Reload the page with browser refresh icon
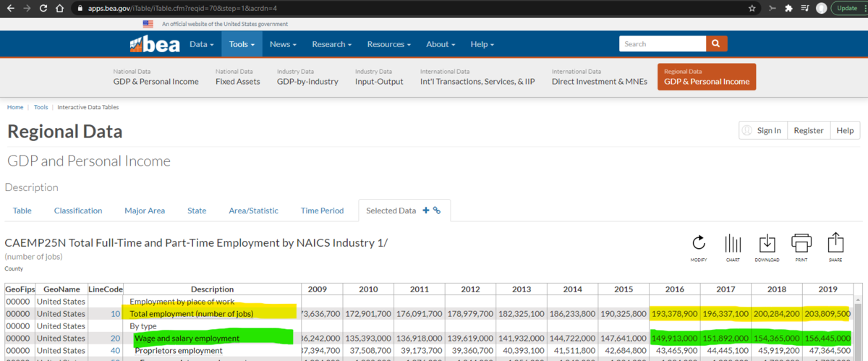 pos(43,9)
